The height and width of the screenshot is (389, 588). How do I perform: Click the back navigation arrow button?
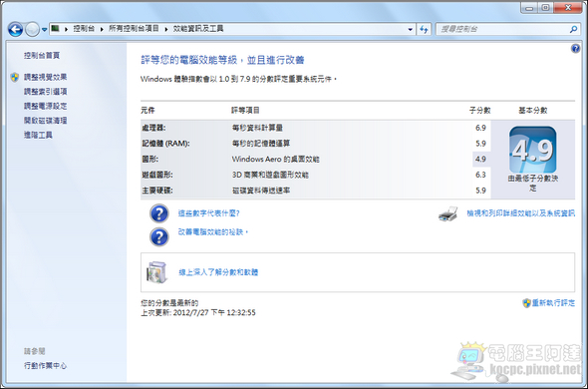pyautogui.click(x=15, y=29)
